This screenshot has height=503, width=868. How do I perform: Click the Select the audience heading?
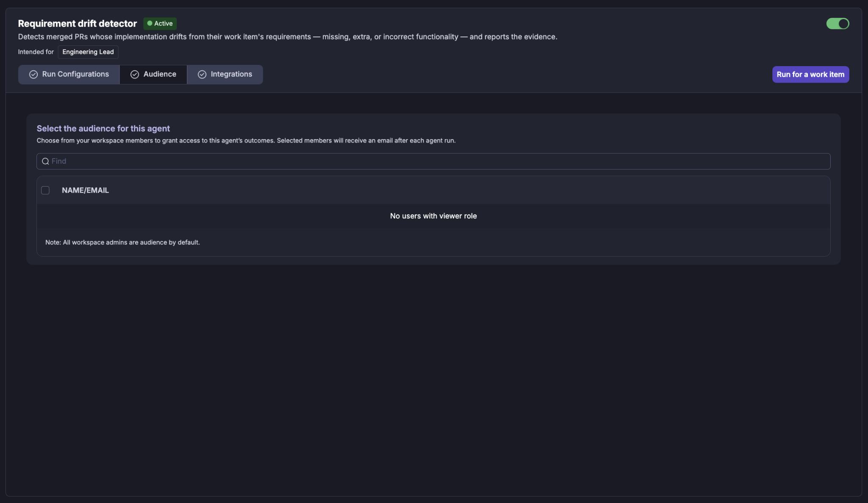click(103, 129)
